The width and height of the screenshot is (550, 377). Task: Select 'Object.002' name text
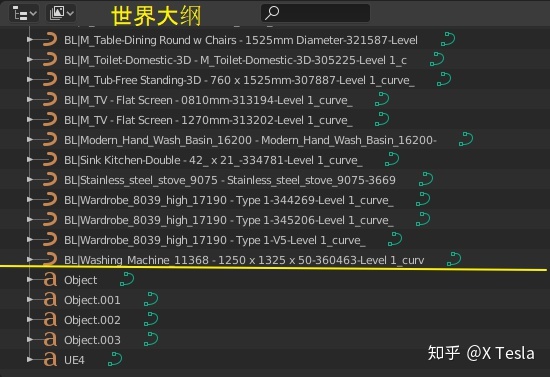92,320
